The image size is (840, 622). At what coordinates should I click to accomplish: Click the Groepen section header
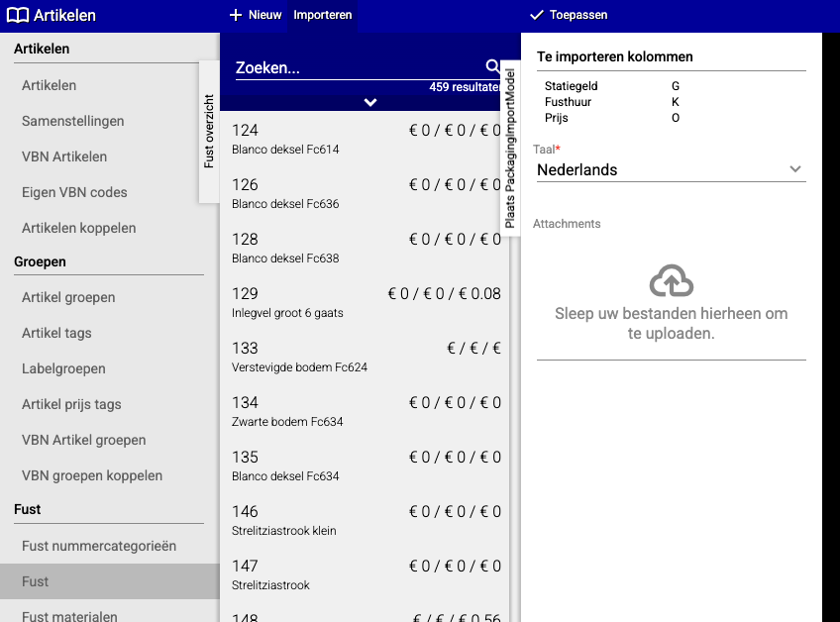point(41,262)
